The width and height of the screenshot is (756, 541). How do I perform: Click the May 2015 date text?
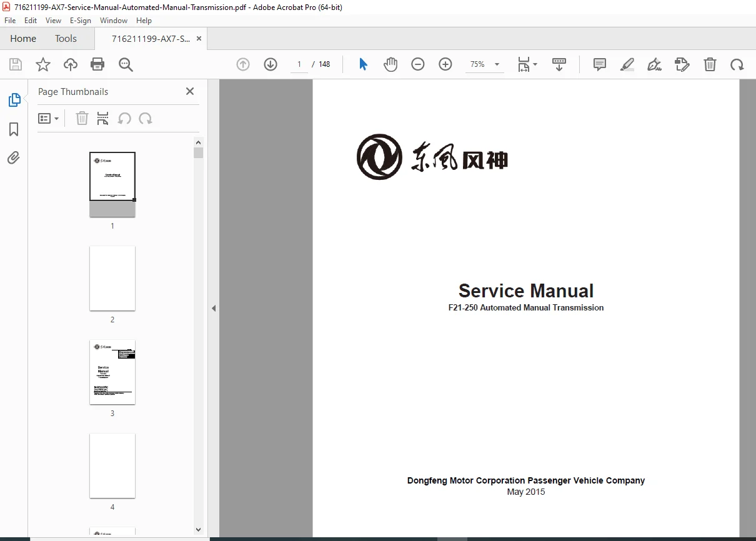pos(526,492)
